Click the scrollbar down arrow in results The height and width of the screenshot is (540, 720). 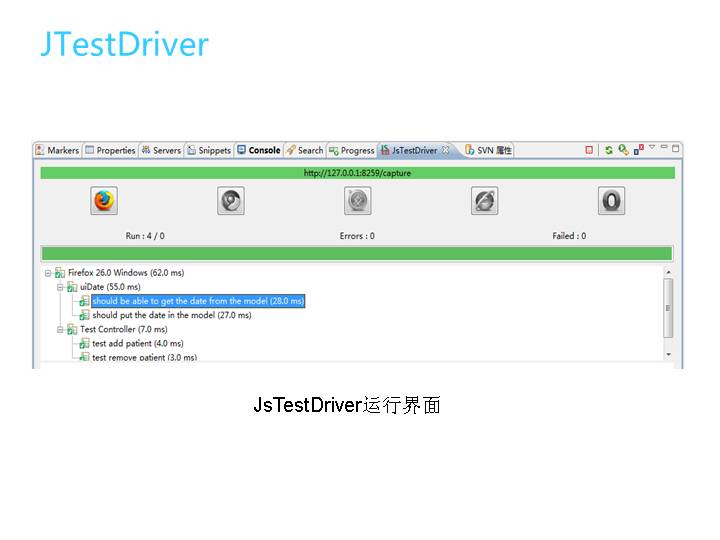point(668,354)
